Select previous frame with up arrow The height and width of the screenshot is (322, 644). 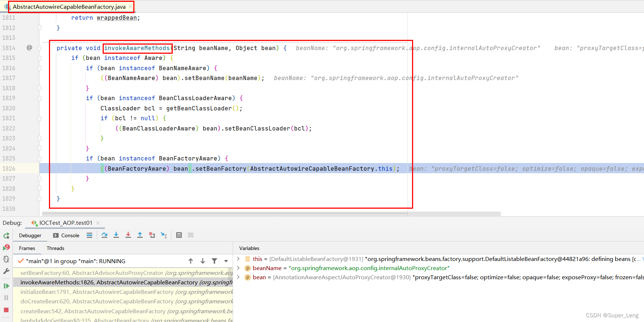pyautogui.click(x=191, y=261)
